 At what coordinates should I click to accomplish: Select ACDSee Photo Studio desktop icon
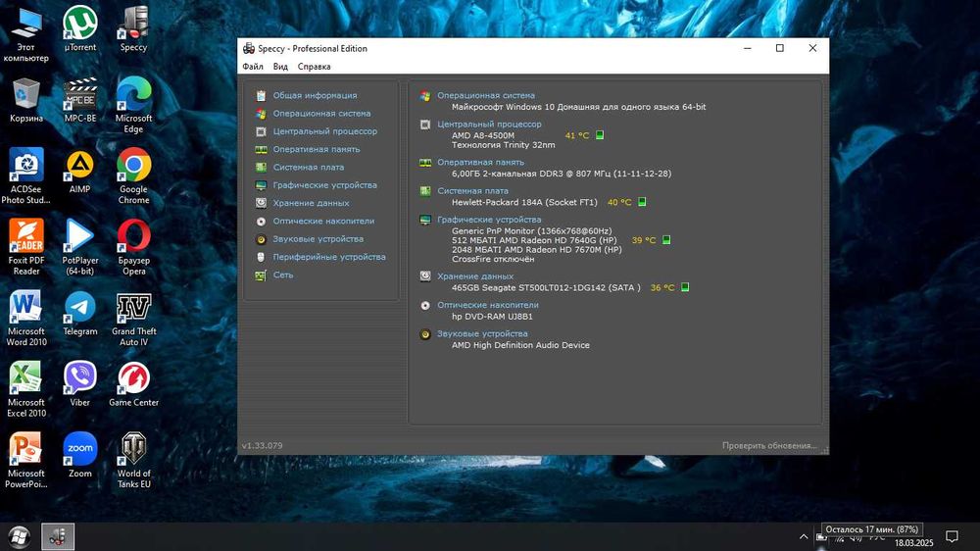[25, 176]
